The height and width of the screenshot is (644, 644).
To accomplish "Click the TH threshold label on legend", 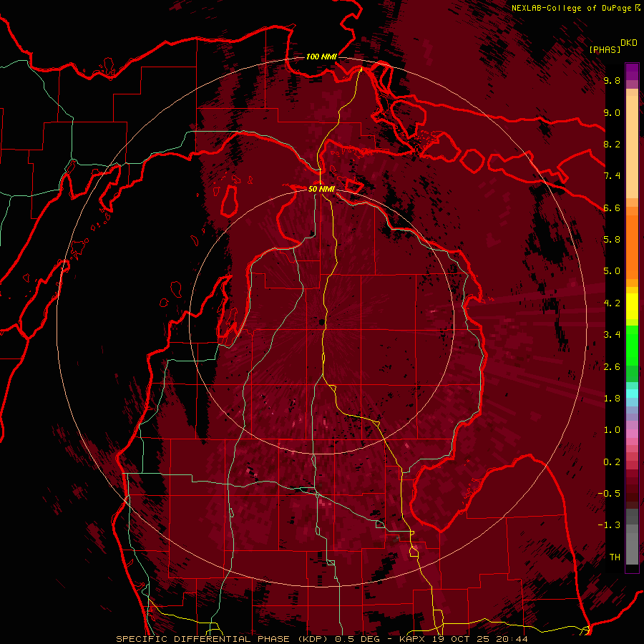I will point(615,557).
